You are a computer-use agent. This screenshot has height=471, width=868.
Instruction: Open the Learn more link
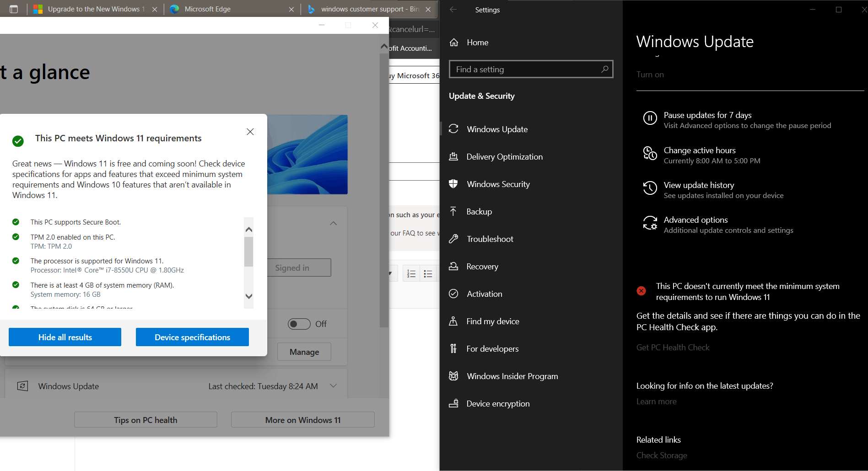pyautogui.click(x=656, y=401)
